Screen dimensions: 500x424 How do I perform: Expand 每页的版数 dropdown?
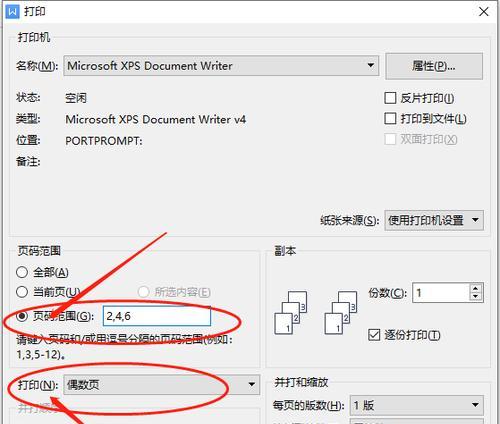tap(416, 405)
